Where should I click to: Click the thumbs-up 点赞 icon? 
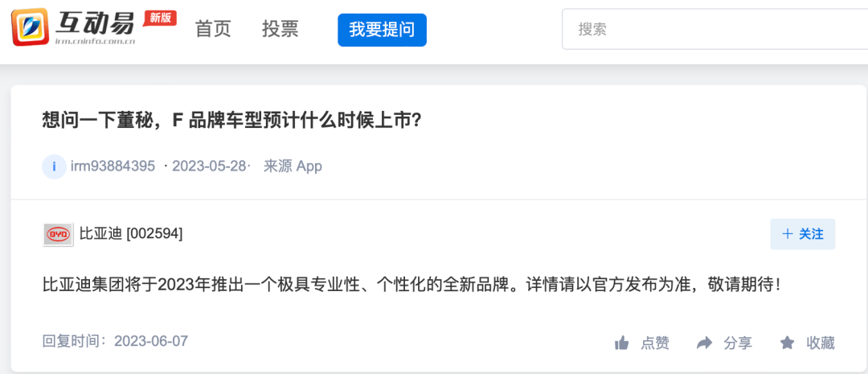coord(622,343)
